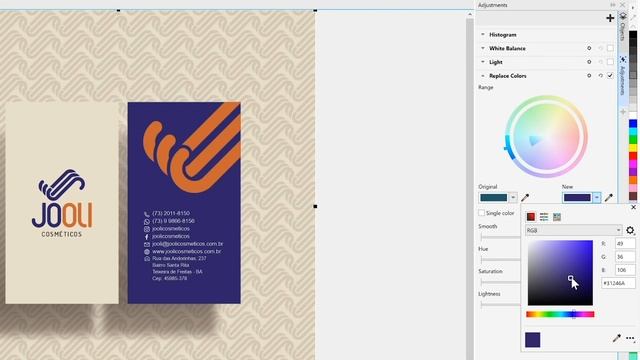The width and height of the screenshot is (640, 360).
Task: Open the New color dropdown arrow
Action: [x=597, y=198]
